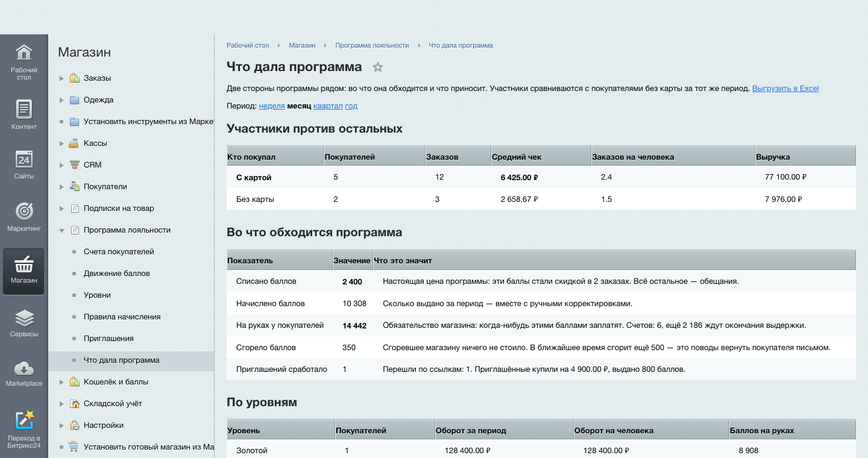This screenshot has width=868, height=458.
Task: Add page to favorites with star icon
Action: point(378,67)
